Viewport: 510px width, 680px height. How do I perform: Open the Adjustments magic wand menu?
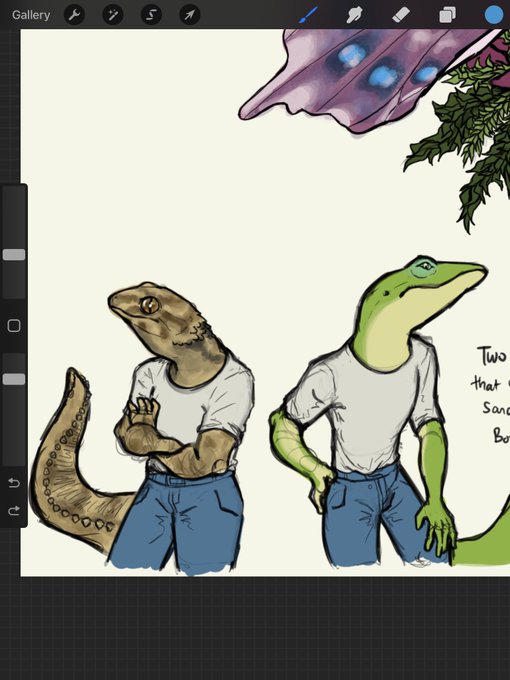click(113, 15)
